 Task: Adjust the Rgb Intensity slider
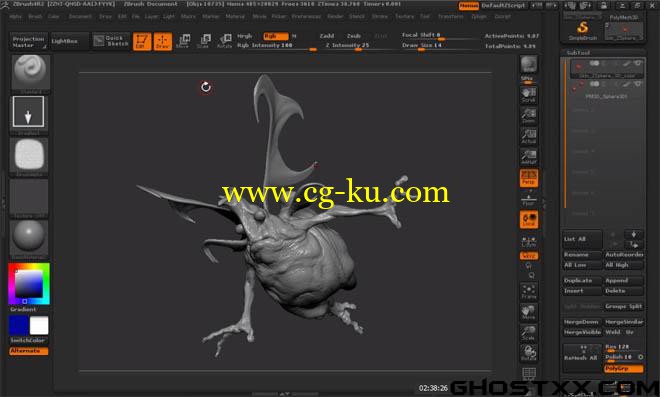click(277, 45)
